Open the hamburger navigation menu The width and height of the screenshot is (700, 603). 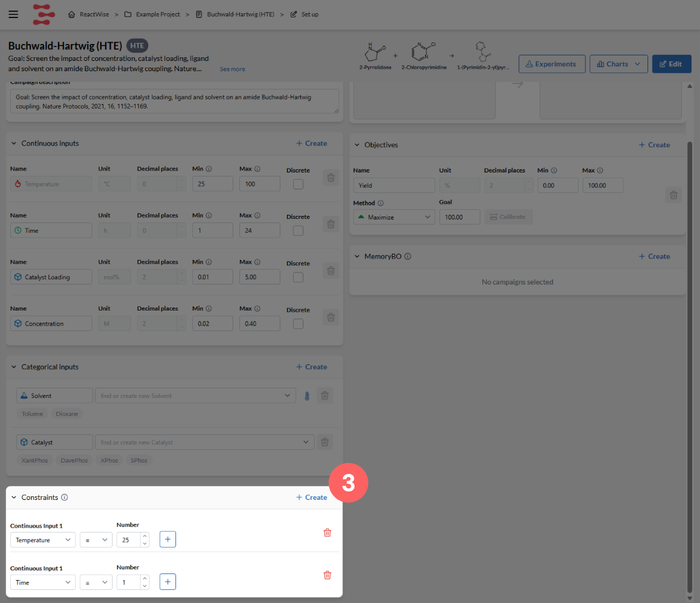13,14
